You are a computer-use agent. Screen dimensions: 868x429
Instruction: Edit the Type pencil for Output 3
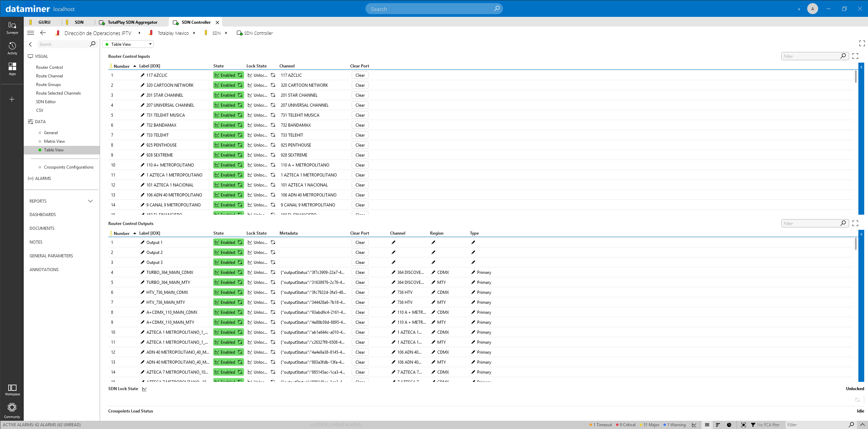pos(473,262)
